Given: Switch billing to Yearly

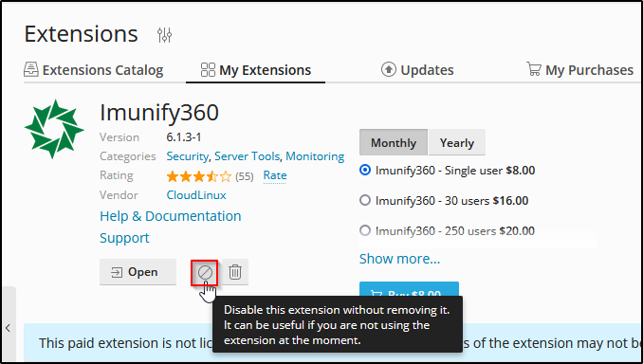Looking at the screenshot, I should pyautogui.click(x=457, y=142).
